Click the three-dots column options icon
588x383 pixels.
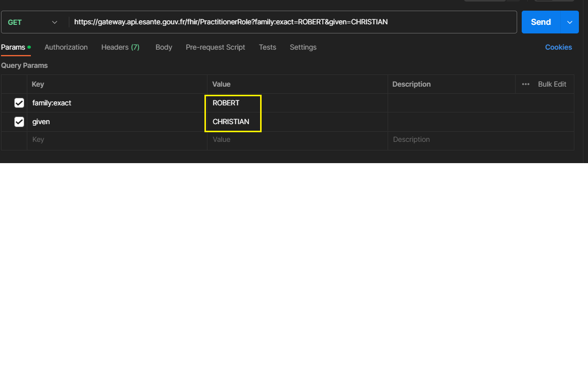click(x=526, y=84)
